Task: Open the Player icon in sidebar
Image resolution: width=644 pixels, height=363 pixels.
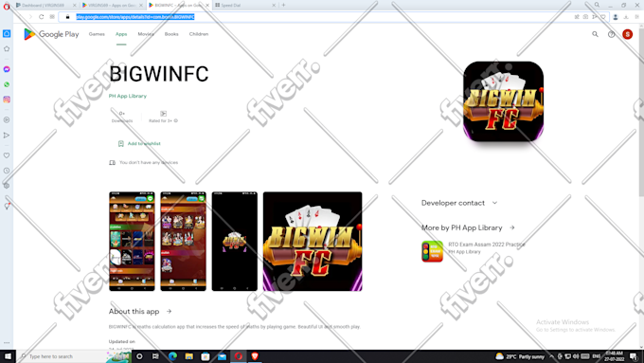Action: [7, 120]
